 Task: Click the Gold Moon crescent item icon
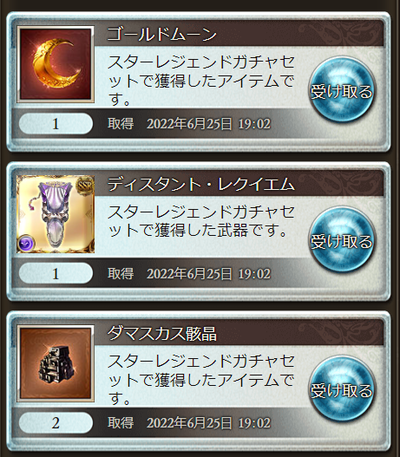[x=56, y=64]
